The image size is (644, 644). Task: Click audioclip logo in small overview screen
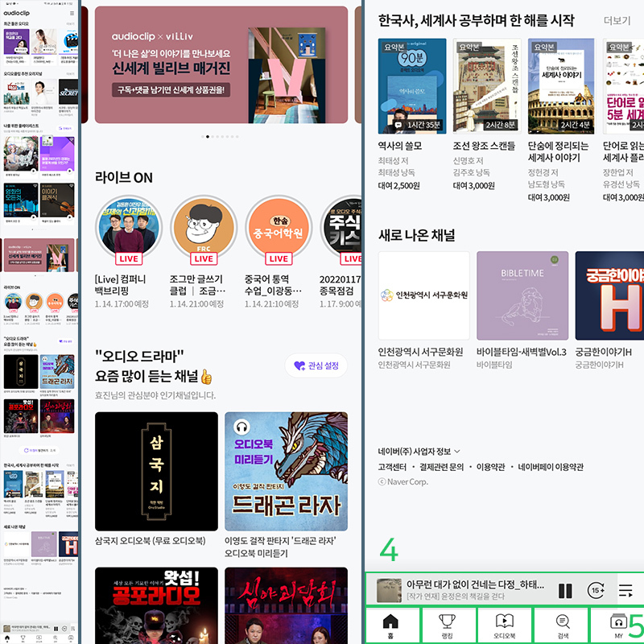[16, 13]
